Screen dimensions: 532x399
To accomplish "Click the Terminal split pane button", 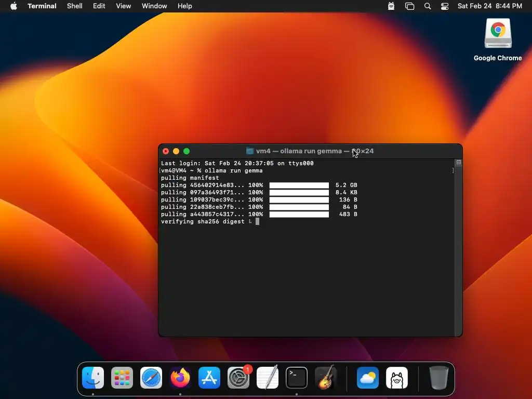I will coord(459,163).
